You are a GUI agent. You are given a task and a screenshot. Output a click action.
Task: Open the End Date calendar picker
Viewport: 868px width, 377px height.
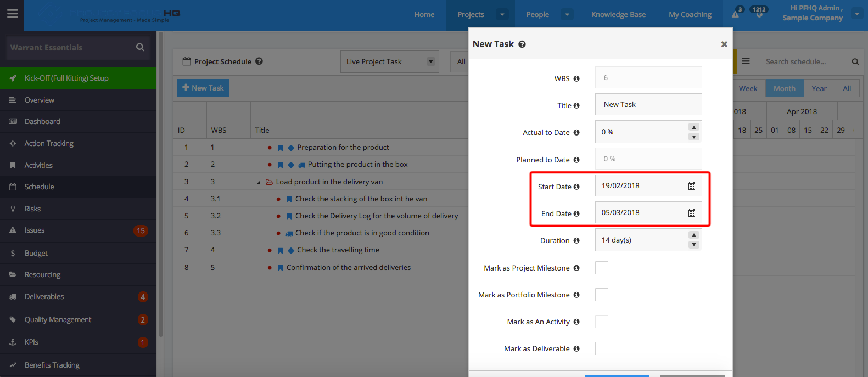[692, 213]
